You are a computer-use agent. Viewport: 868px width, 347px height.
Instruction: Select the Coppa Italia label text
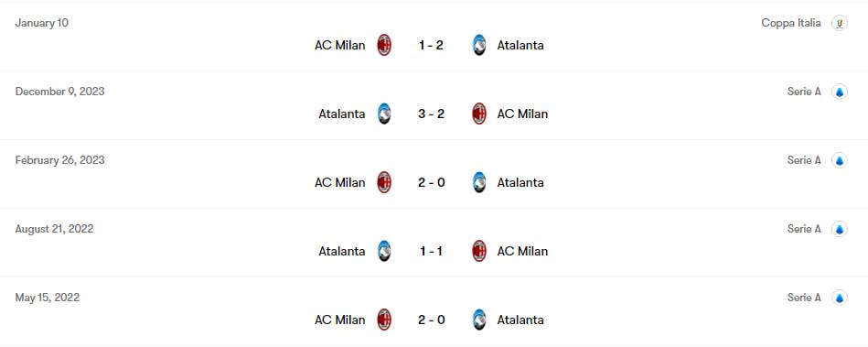point(791,23)
